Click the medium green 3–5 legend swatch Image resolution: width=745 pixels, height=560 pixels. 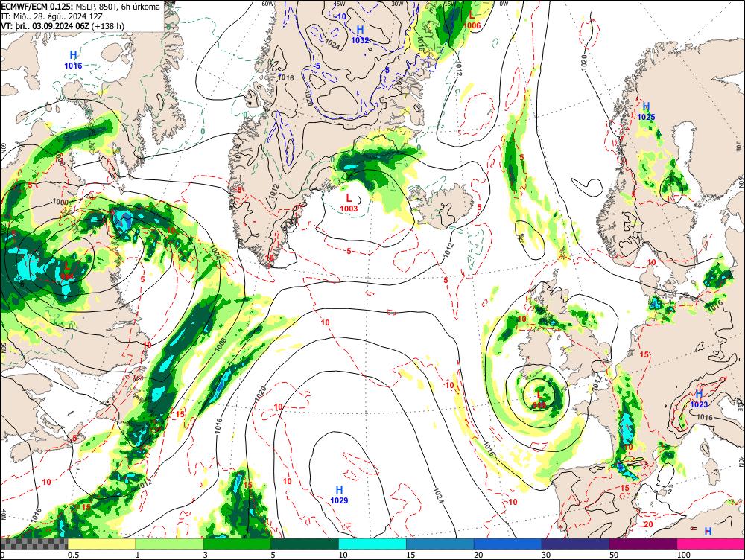237,544
